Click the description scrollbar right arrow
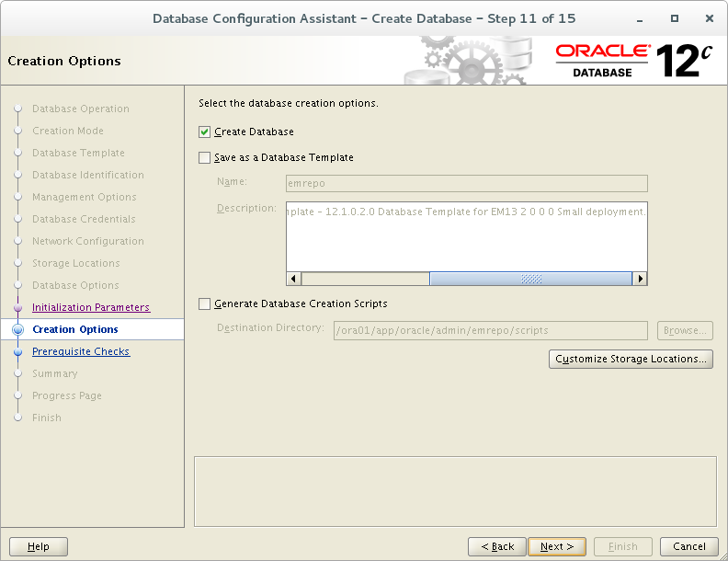The image size is (728, 561). pos(641,279)
